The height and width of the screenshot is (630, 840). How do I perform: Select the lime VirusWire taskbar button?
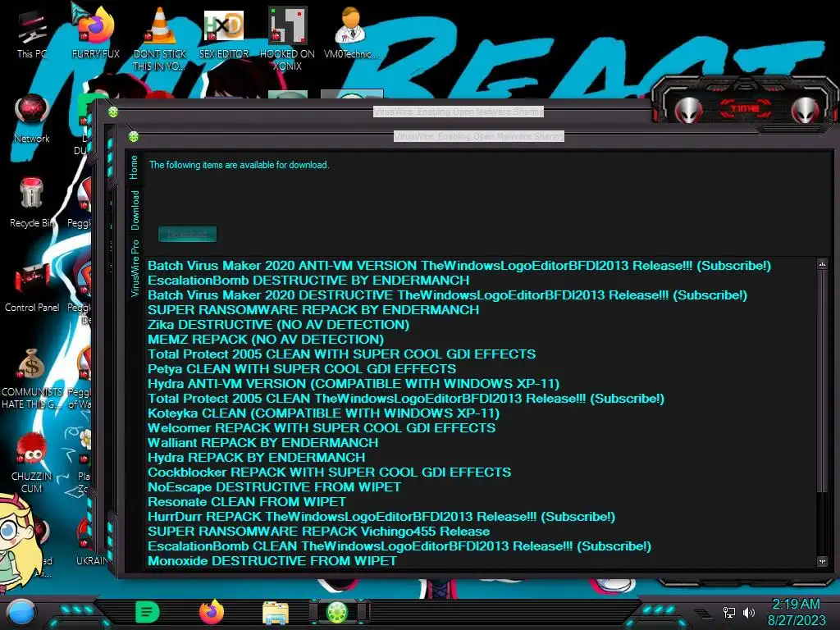click(338, 612)
